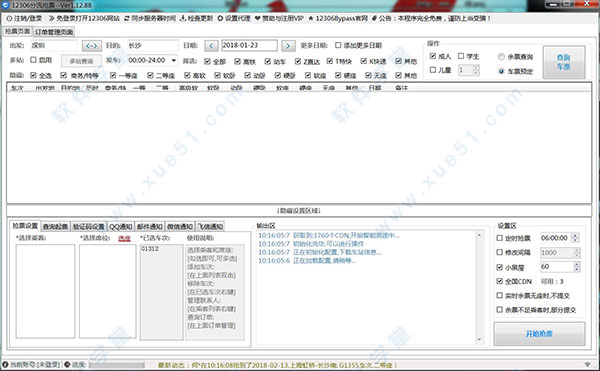Viewport: 600px width, 371px height.
Task: Open 12306Bypass官网 in the toolbar
Action: (x=338, y=18)
